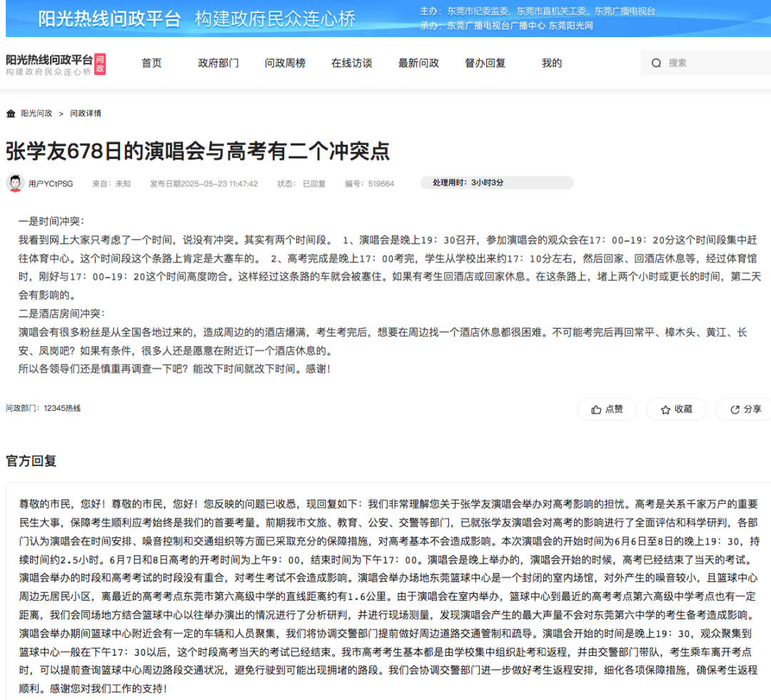This screenshot has height=700, width=771.
Task: Click the 收藏 button
Action: coord(676,410)
